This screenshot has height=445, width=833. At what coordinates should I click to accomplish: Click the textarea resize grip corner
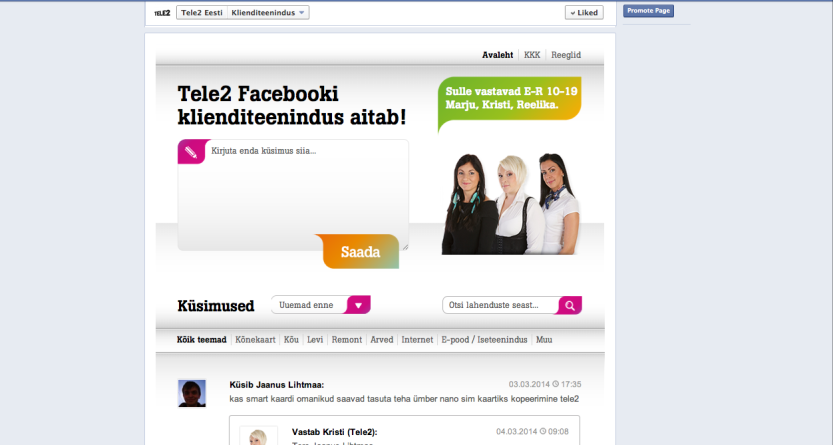tap(405, 247)
